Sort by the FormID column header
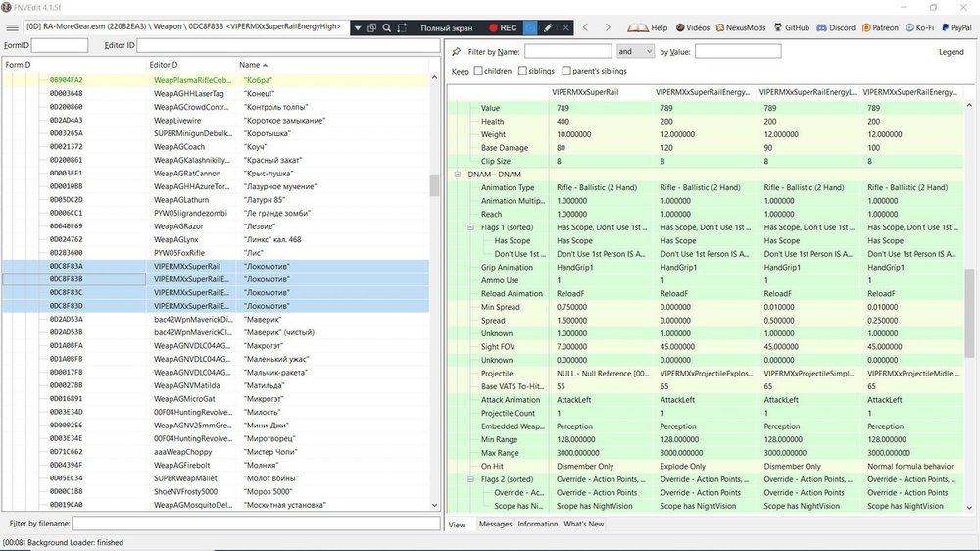 coord(73,65)
